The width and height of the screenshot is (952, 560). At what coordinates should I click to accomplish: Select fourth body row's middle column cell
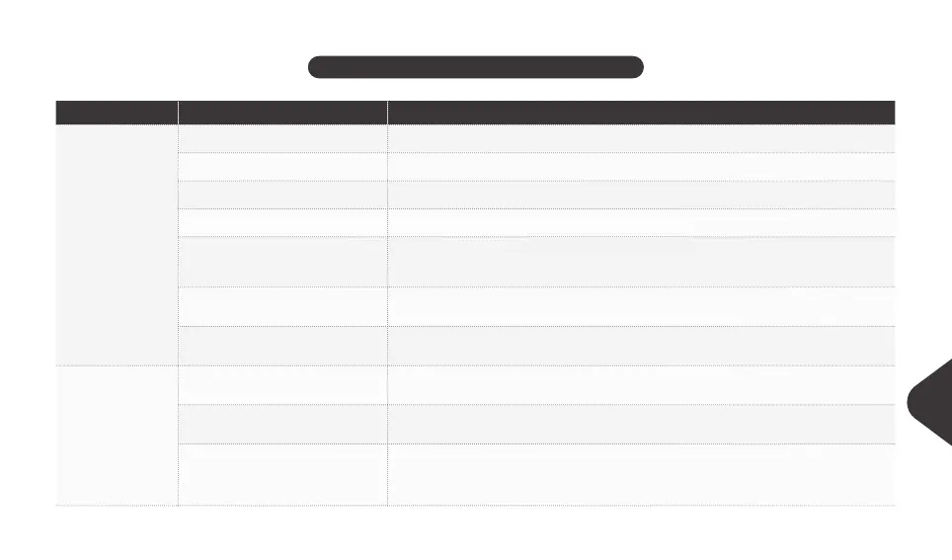pos(282,222)
